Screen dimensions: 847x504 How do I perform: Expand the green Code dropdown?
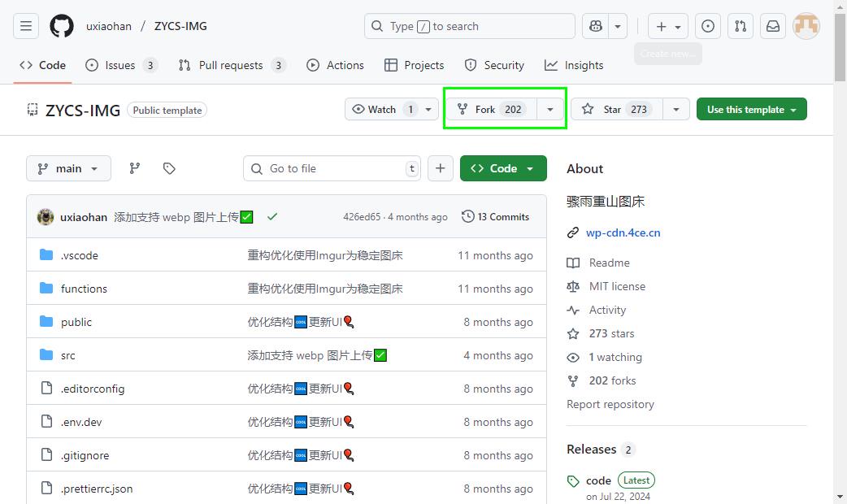click(503, 168)
